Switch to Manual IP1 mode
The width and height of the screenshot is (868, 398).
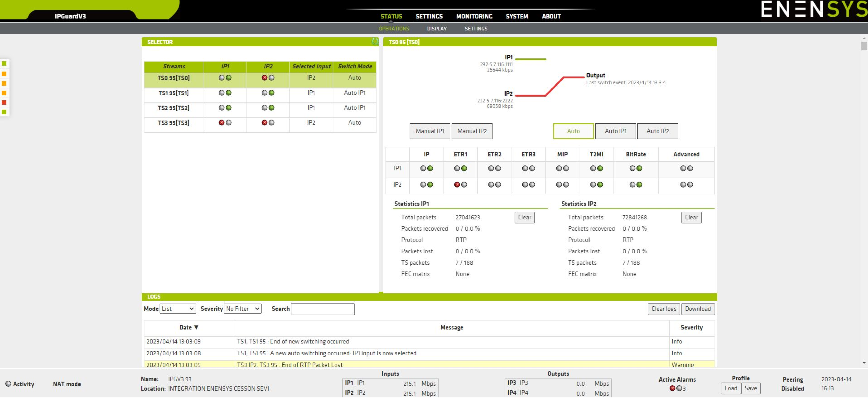click(x=429, y=131)
